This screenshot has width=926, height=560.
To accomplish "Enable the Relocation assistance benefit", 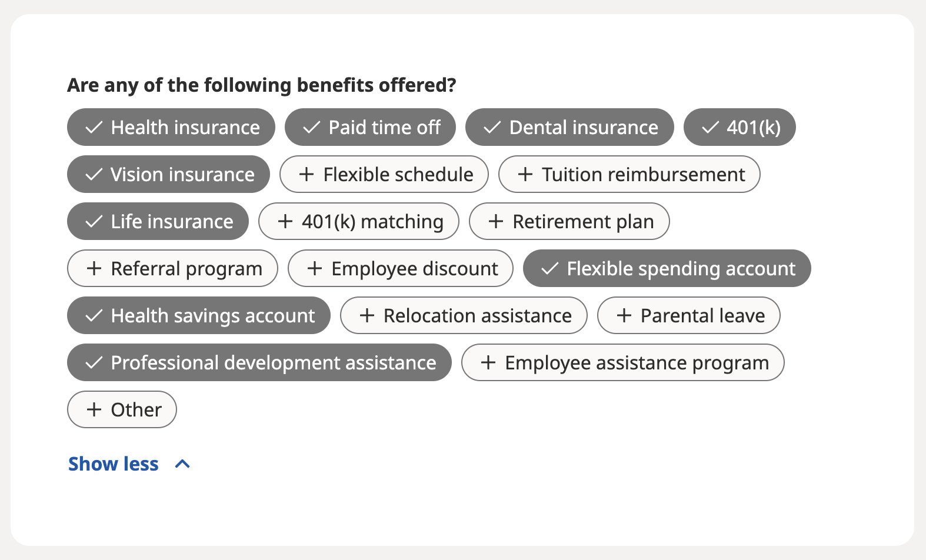I will (463, 315).
